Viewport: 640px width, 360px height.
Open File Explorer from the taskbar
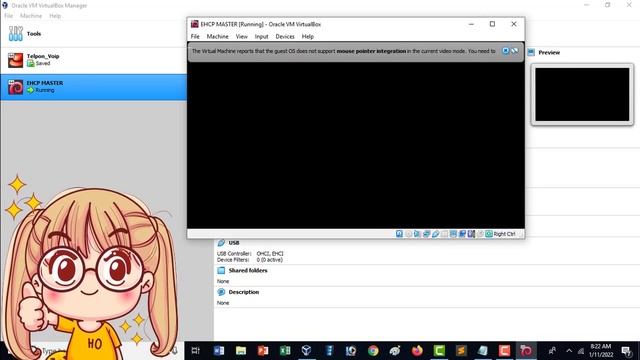(x=241, y=351)
